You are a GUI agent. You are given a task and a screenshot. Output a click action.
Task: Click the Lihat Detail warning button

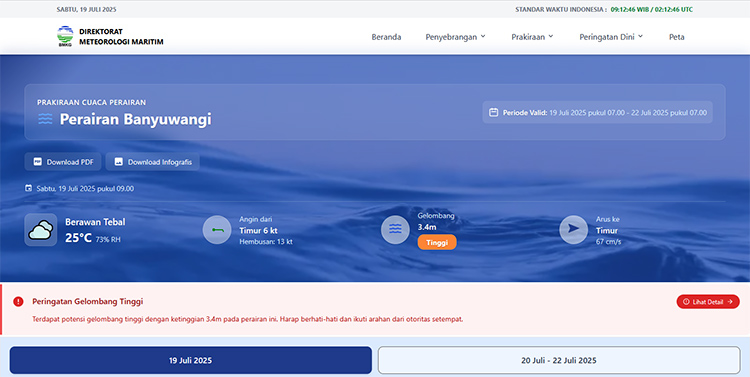point(708,301)
